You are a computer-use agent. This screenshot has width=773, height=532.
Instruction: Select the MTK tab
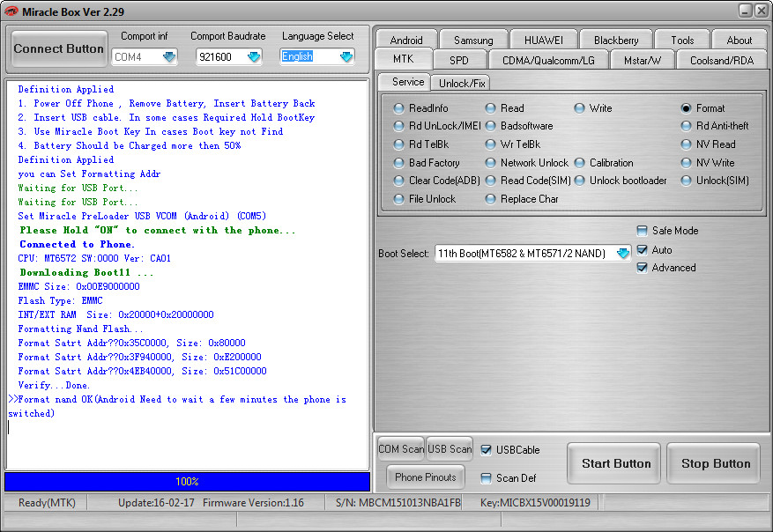pos(404,59)
